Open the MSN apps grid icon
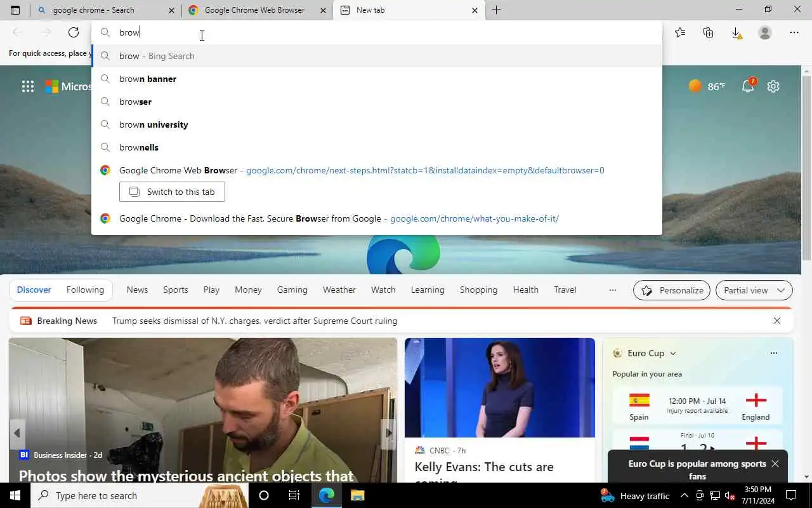Screen dimensions: 812x508 [28, 86]
